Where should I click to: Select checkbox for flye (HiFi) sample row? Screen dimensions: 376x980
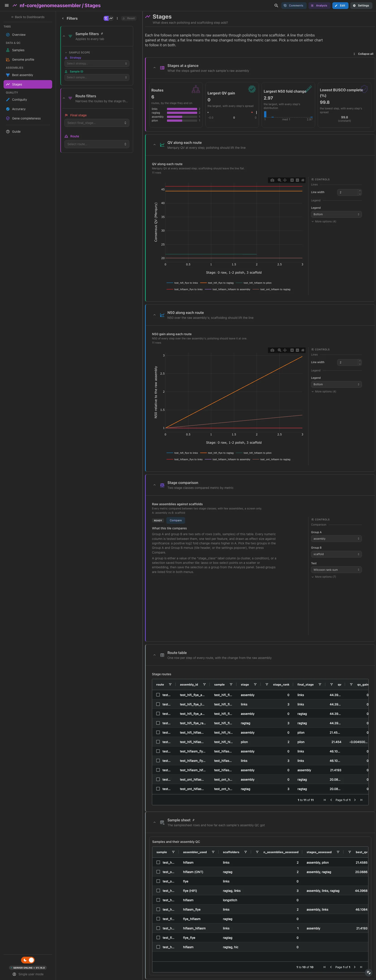point(158,891)
